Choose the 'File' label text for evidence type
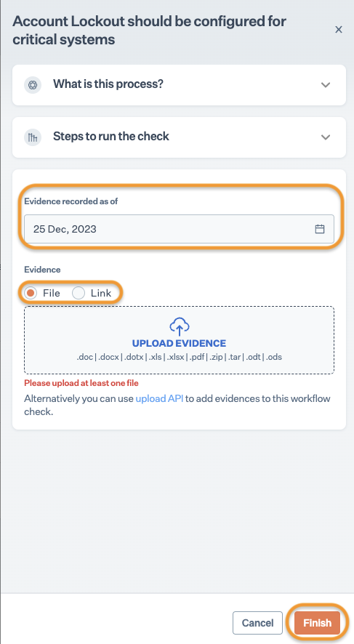Image resolution: width=354 pixels, height=644 pixels. [x=52, y=293]
